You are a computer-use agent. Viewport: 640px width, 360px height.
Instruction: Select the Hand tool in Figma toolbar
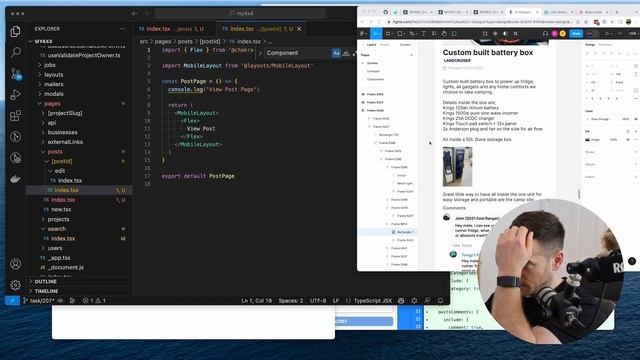444,33
